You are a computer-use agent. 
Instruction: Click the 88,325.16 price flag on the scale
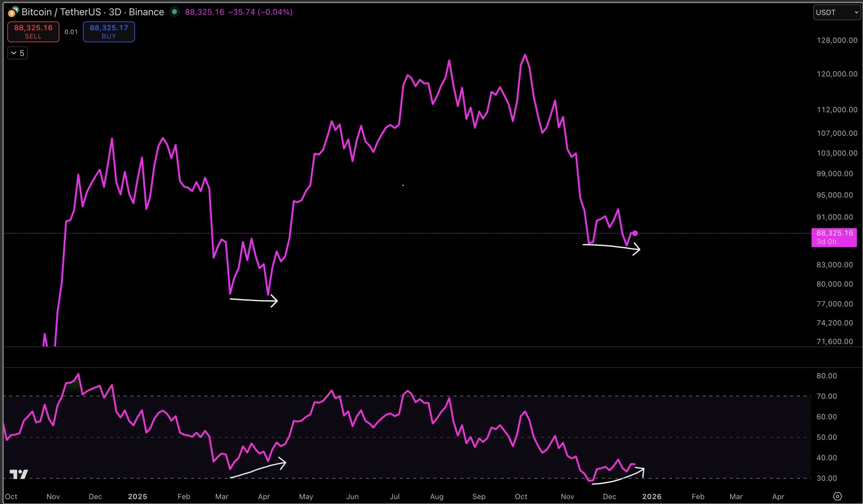pos(835,233)
